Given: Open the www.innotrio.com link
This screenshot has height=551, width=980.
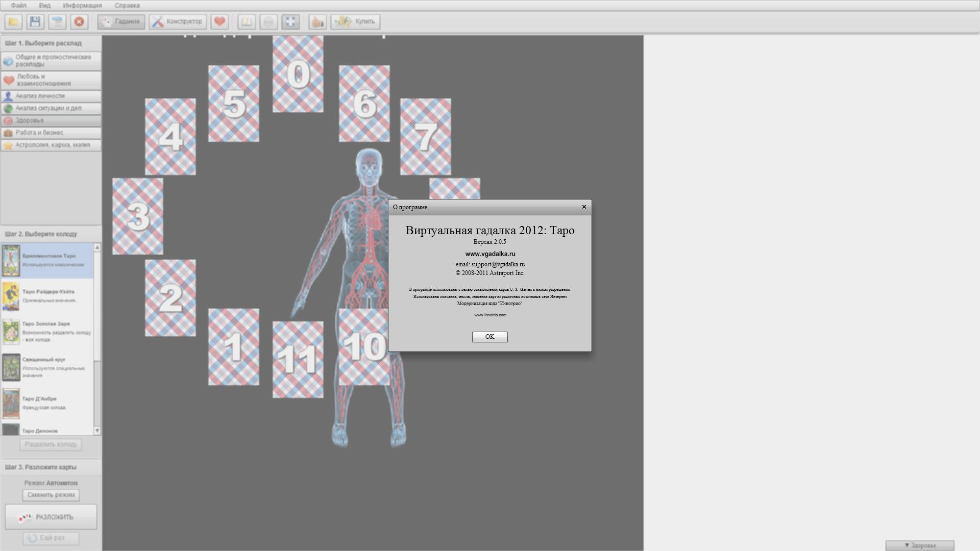Looking at the screenshot, I should pos(490,315).
